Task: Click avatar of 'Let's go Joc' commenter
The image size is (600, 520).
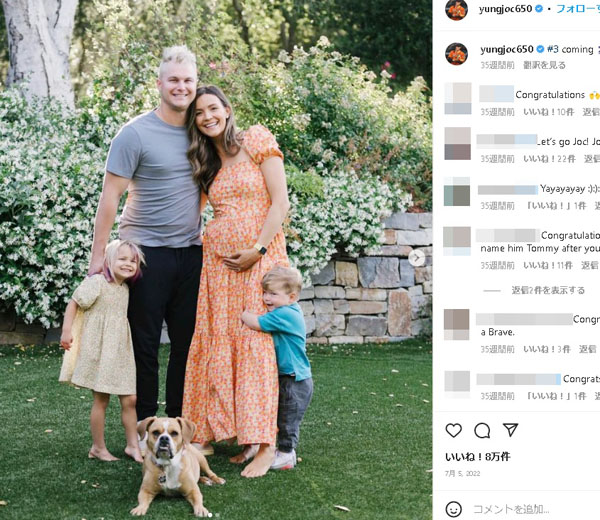Action: coord(457,143)
